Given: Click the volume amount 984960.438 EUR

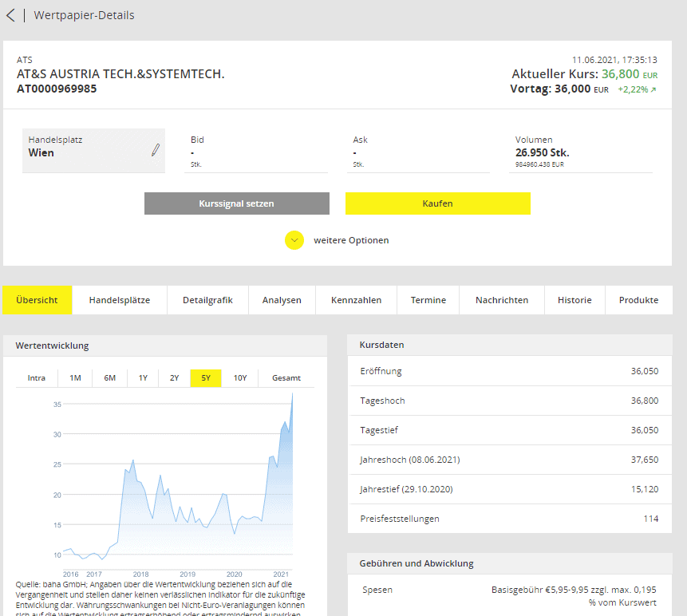Looking at the screenshot, I should 539,164.
